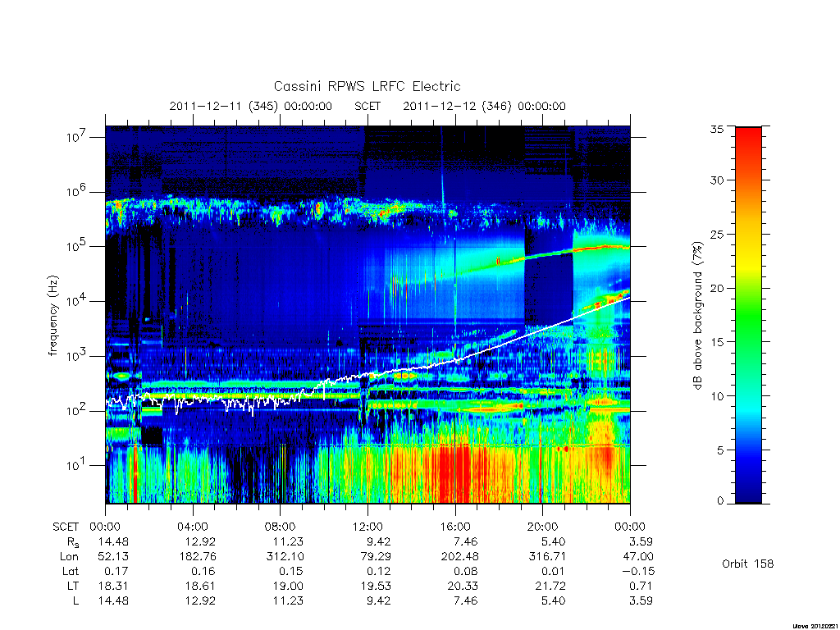This screenshot has height=630, width=840.
Task: Click the 12:00 time tick label
Action: [x=367, y=527]
